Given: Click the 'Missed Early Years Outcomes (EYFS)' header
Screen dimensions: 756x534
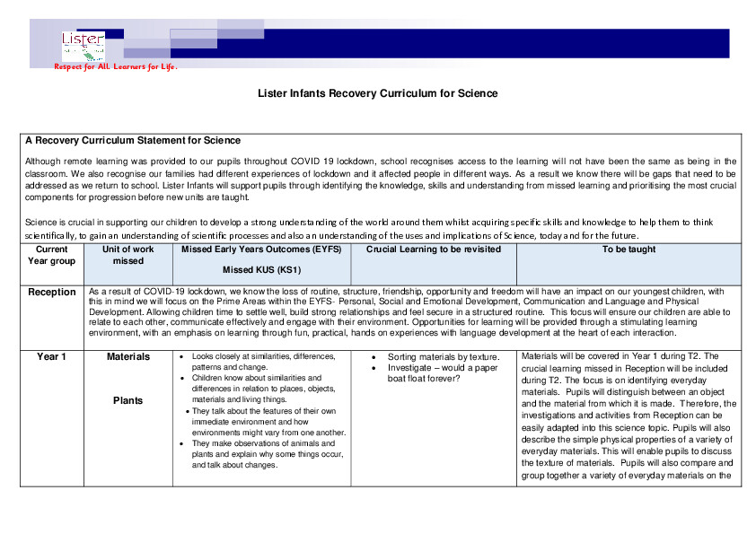Looking at the screenshot, I should pyautogui.click(x=260, y=249).
